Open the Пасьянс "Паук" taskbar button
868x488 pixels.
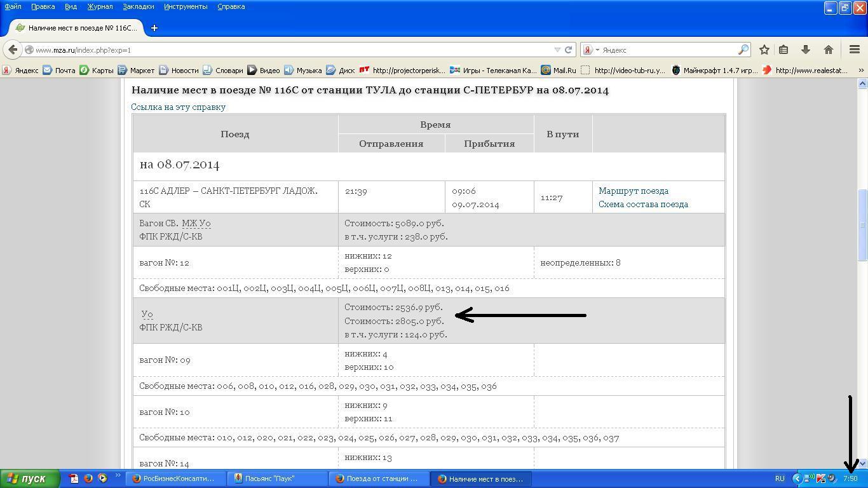point(278,478)
